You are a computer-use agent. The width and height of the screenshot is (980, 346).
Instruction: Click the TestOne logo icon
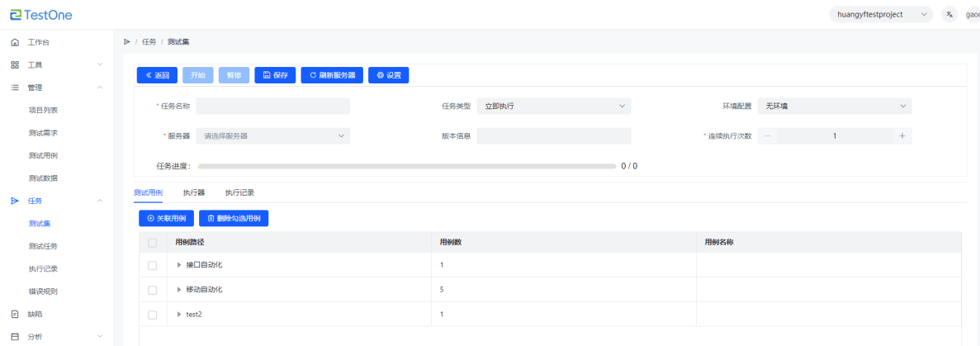tap(15, 15)
